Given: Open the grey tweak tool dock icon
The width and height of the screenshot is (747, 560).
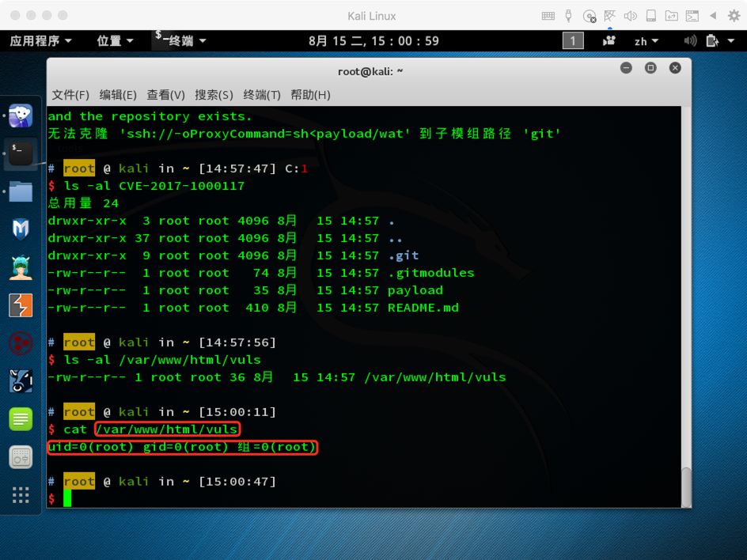Looking at the screenshot, I should pyautogui.click(x=21, y=457).
